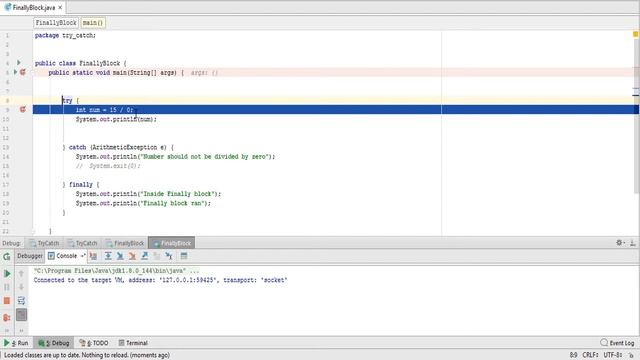Viewport: 640px width, 360px height.
Task: Click the Step Out debugger icon
Action: [144, 256]
